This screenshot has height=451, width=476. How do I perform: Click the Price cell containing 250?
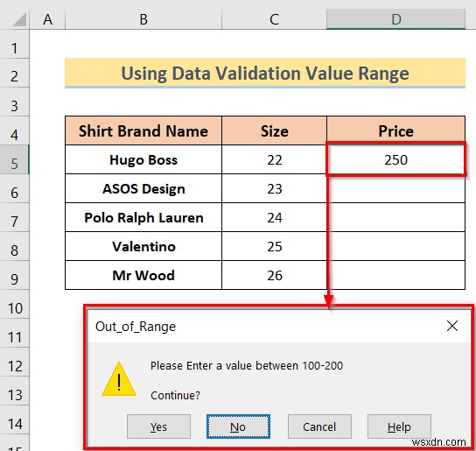[395, 159]
